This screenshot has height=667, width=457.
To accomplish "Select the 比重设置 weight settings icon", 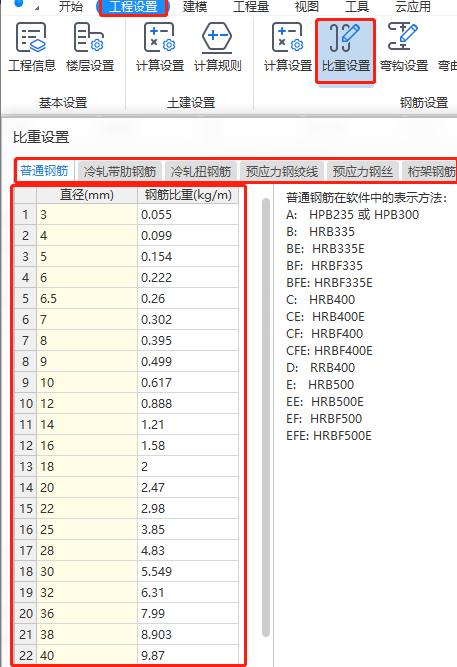I will pos(346,51).
